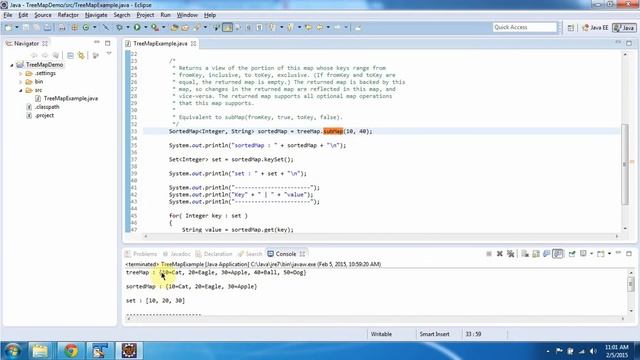
Task: Select the .project file in the Navigator
Action: point(44,116)
